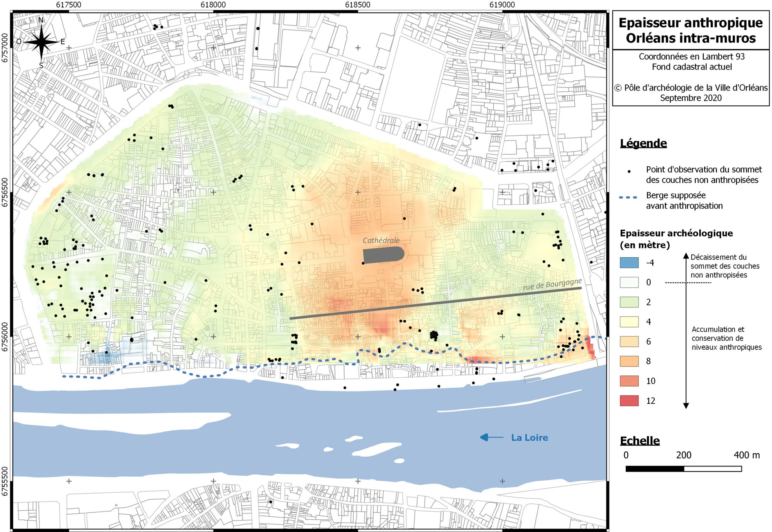Click the 618500 coordinate label on top
The image size is (772, 532).
click(357, 5)
